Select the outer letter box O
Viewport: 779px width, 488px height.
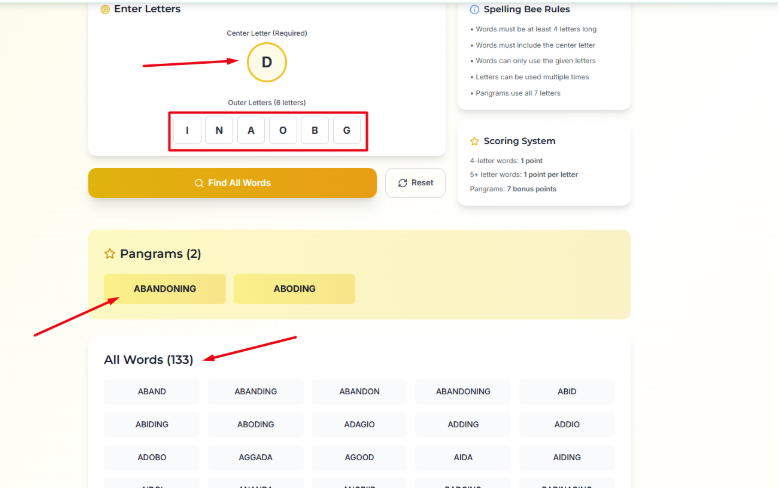283,130
